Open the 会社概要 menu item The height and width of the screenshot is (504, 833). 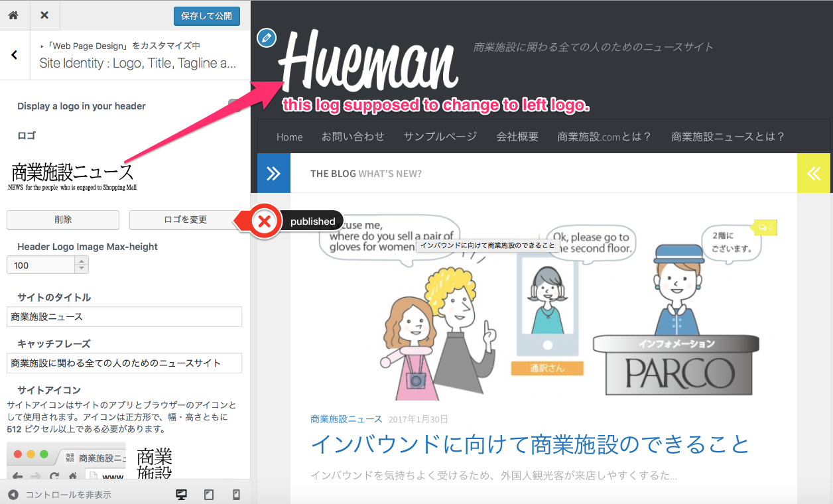517,137
